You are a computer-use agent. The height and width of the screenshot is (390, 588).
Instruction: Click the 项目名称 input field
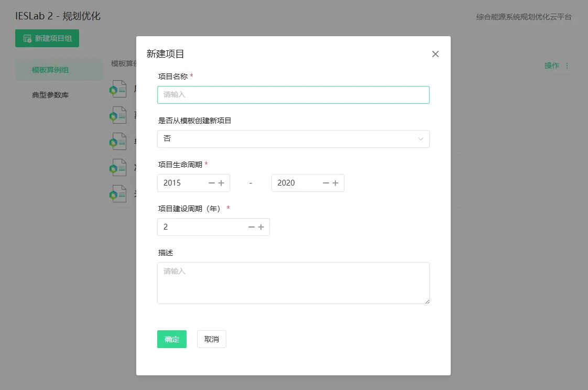293,95
